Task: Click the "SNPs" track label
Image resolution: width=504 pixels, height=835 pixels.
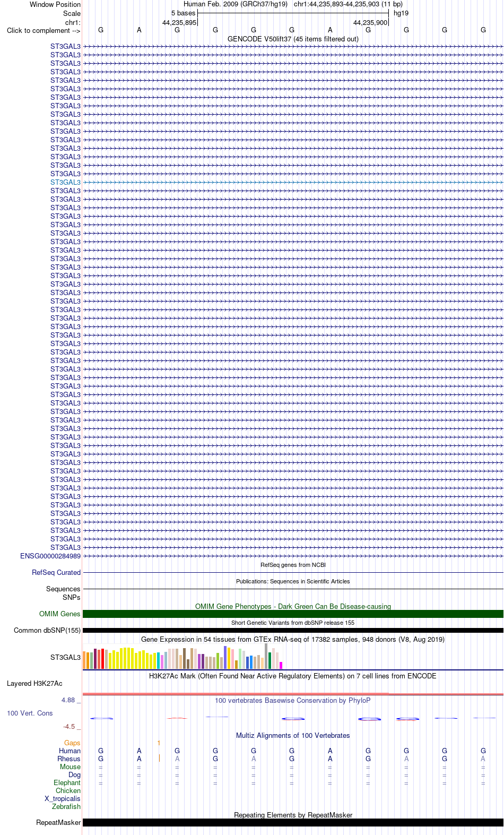Action: click(72, 597)
